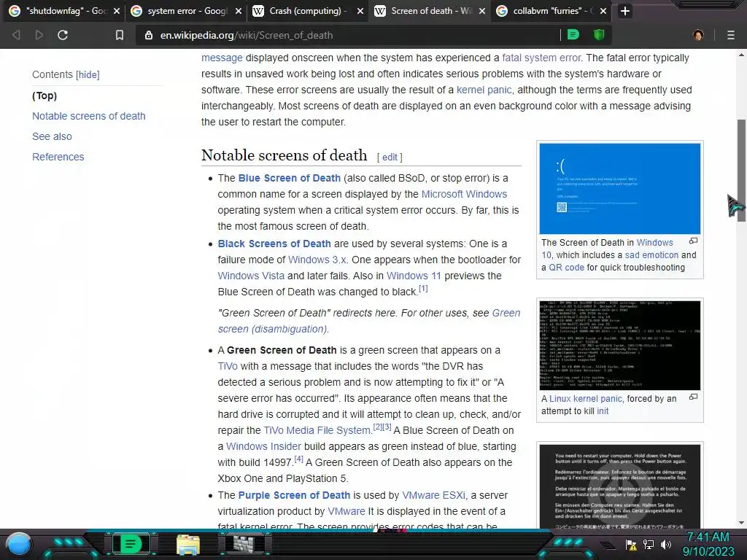Open the Blue Screen of Death link
The image size is (747, 560).
click(289, 178)
